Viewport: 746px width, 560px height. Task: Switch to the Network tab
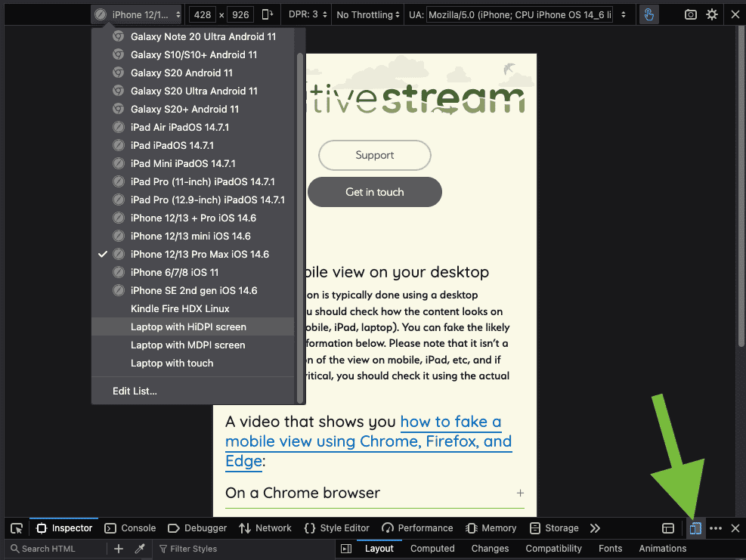click(265, 528)
